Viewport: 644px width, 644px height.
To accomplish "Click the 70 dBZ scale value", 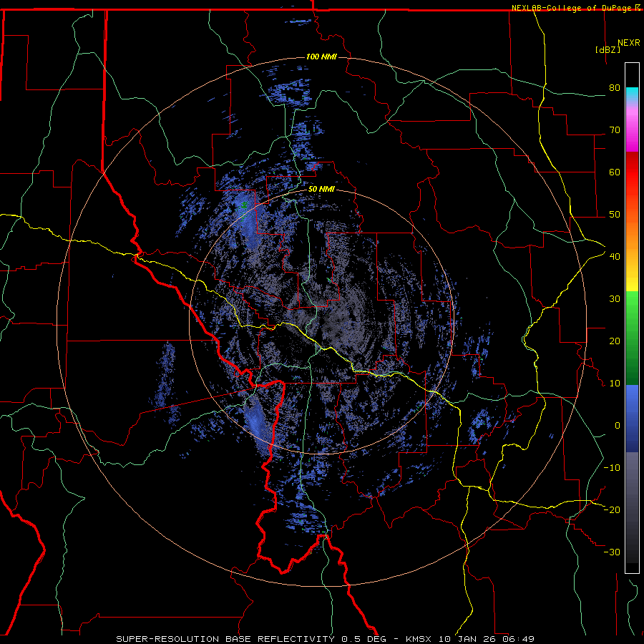I will 615,130.
